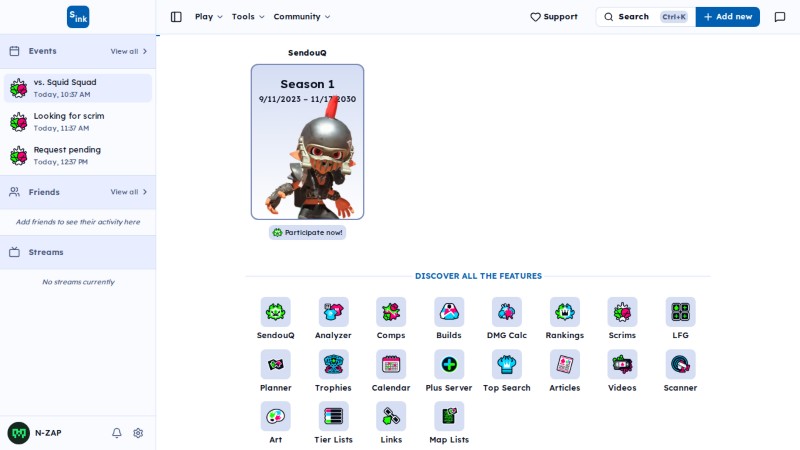The image size is (800, 450).
Task: Click the N-ZAP user avatar
Action: tap(19, 433)
